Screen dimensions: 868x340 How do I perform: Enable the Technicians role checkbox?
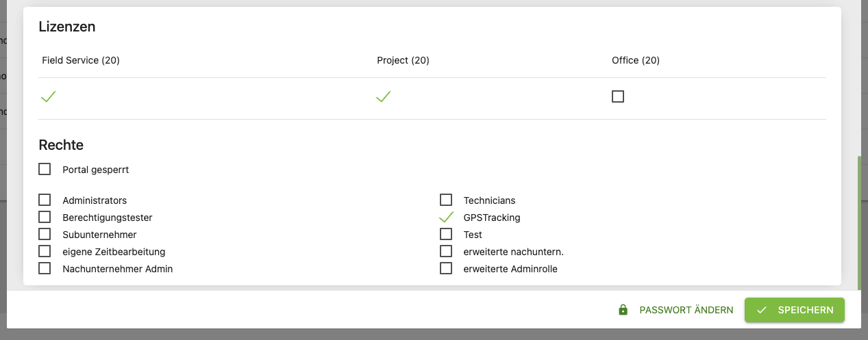tap(446, 200)
